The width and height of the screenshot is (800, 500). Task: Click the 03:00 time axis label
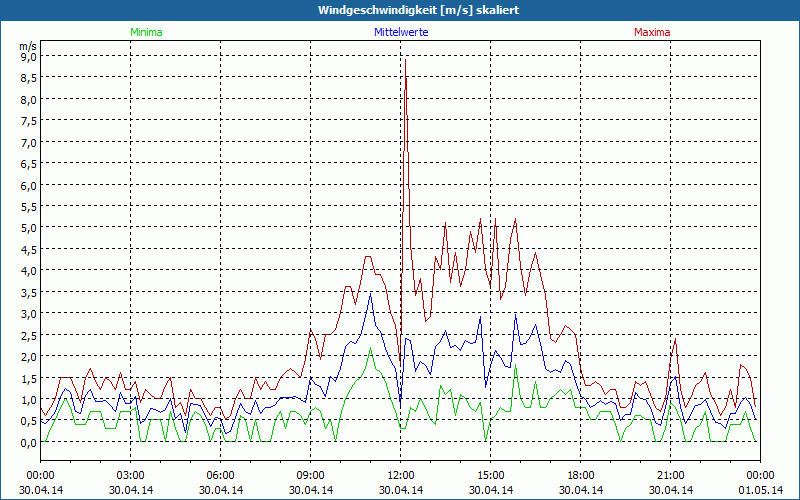coord(131,476)
